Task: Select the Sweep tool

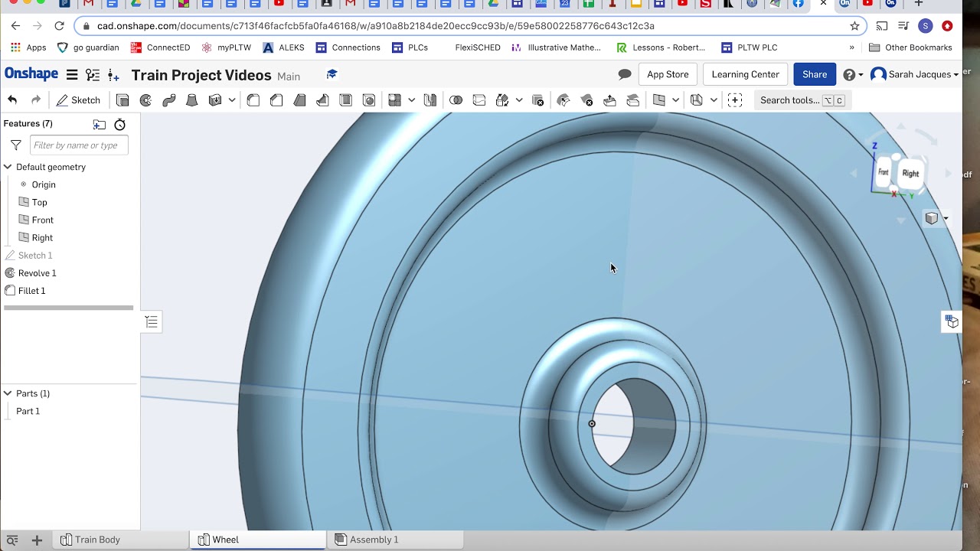Action: (x=169, y=100)
